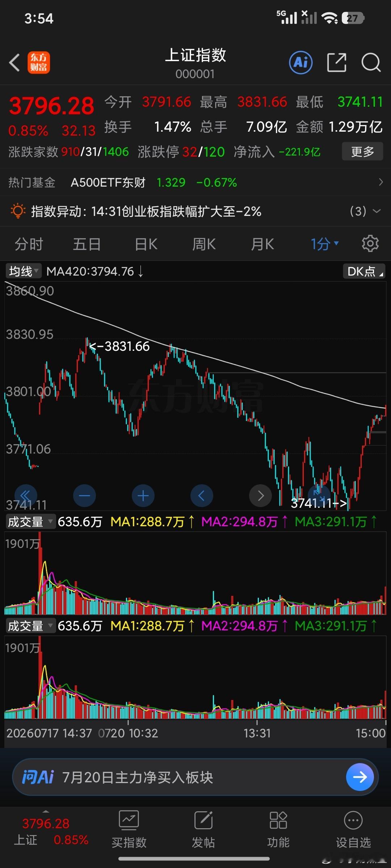
Task: Zoom out chart with minus button
Action: [x=84, y=495]
